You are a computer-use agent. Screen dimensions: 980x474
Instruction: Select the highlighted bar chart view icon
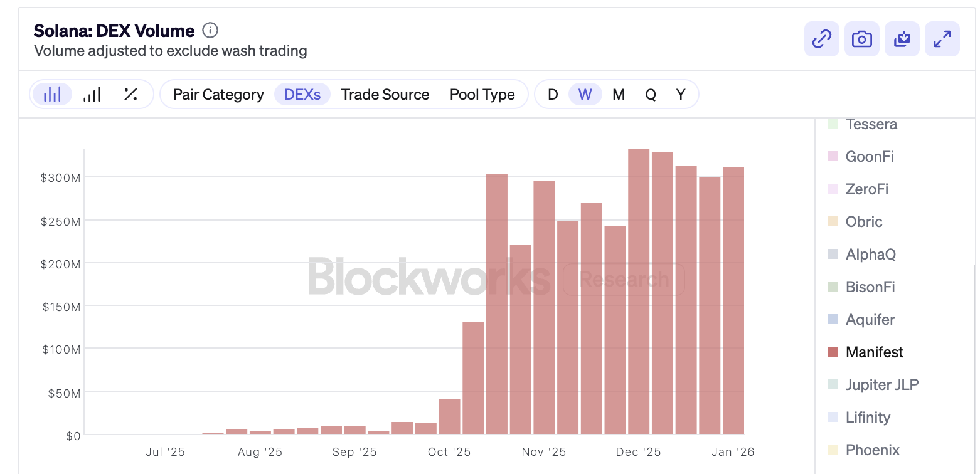click(52, 95)
